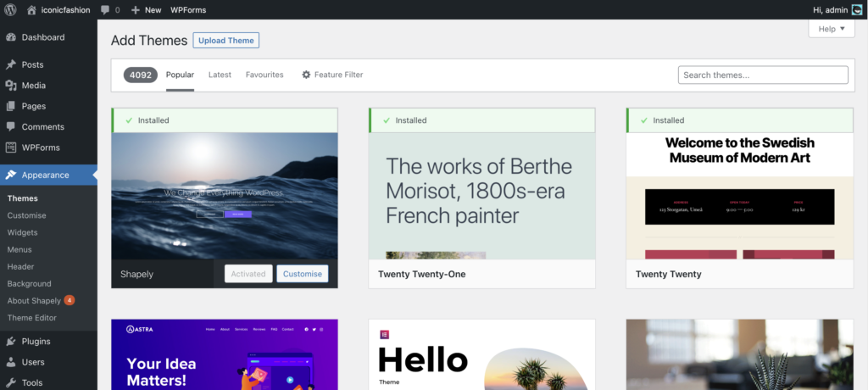868x390 pixels.
Task: Select the Twenty Twenty-One theme thumbnail
Action: tap(481, 196)
